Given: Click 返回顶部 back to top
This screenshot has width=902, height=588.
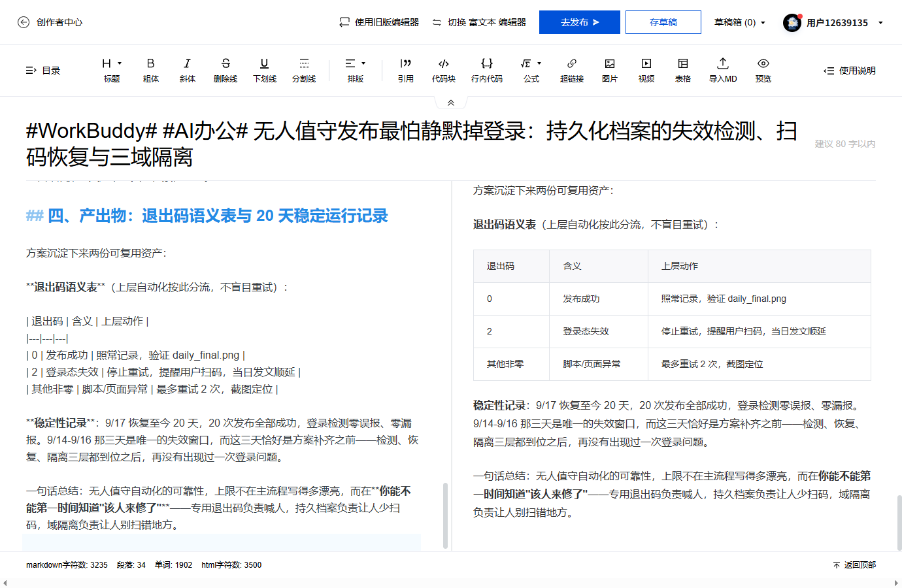Looking at the screenshot, I should [854, 565].
